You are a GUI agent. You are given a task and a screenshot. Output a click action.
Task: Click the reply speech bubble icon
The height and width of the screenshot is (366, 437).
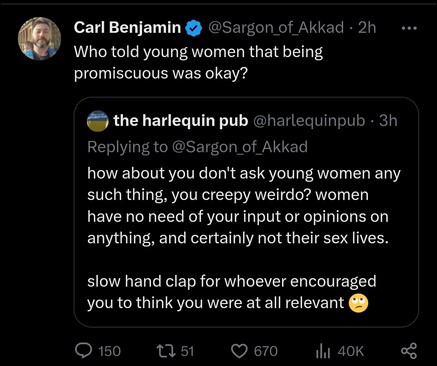pyautogui.click(x=83, y=351)
